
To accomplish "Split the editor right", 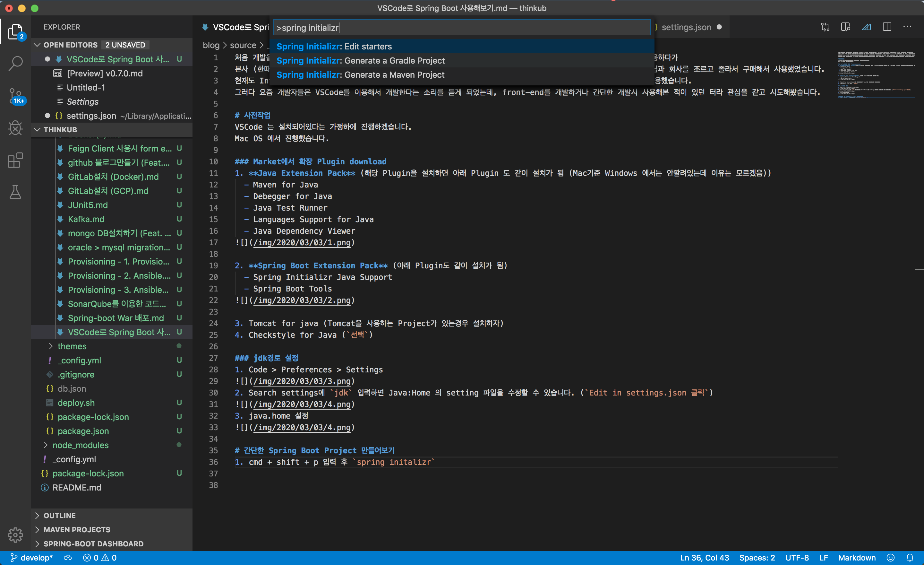I will click(x=887, y=27).
